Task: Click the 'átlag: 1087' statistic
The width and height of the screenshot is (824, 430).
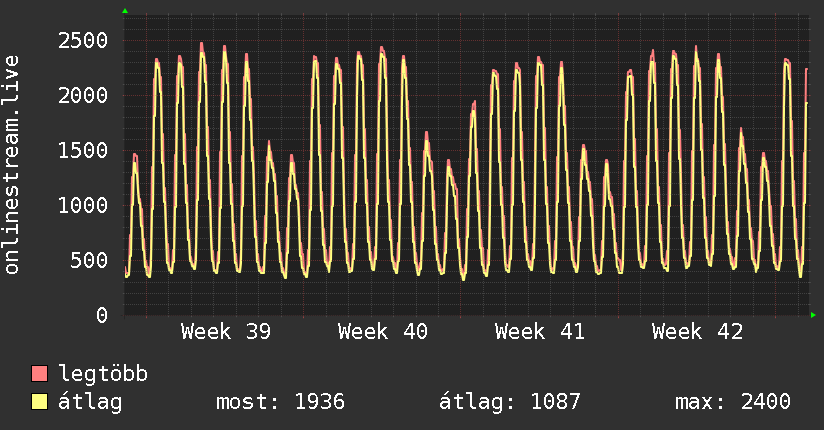Action: click(x=510, y=402)
